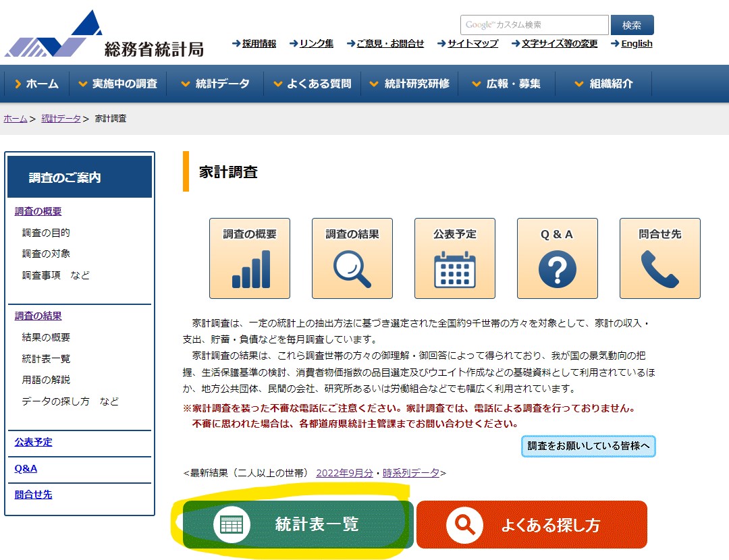Open the 組織紹介 navigation menu item
729x560 pixels.
[x=603, y=84]
